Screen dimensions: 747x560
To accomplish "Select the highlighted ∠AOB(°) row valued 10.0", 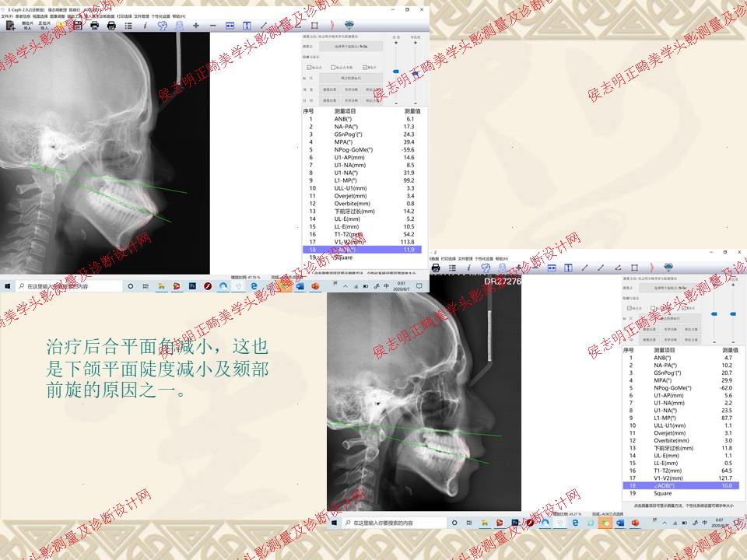I will 682,485.
